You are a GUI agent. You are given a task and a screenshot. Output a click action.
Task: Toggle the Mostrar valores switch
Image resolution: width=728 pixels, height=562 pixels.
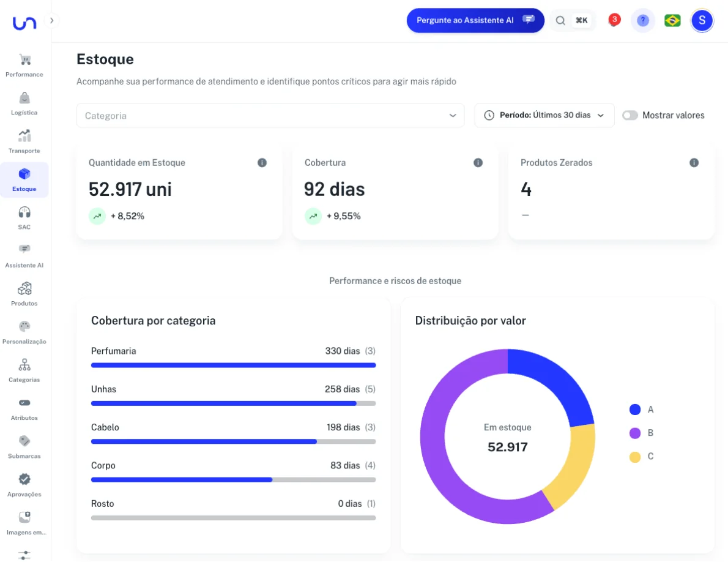pos(630,115)
